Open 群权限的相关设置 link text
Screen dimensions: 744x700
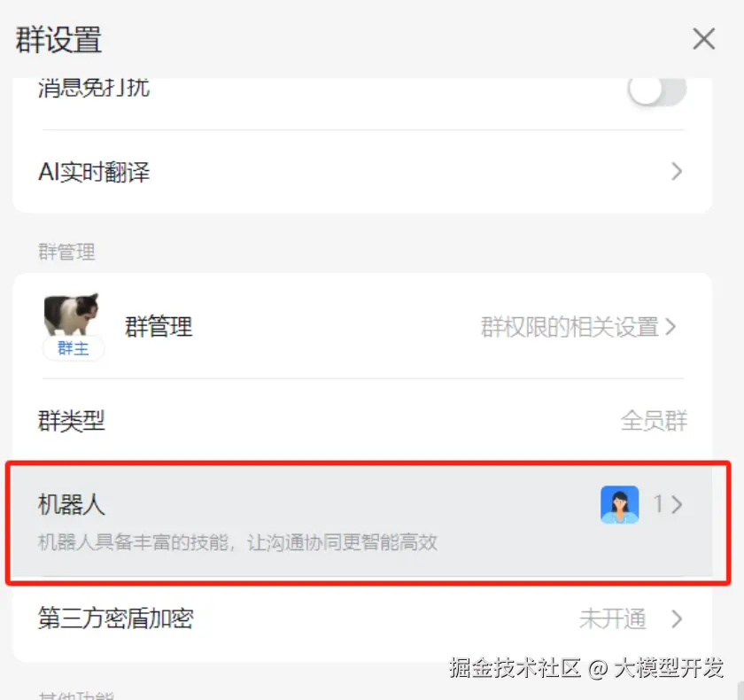point(570,327)
